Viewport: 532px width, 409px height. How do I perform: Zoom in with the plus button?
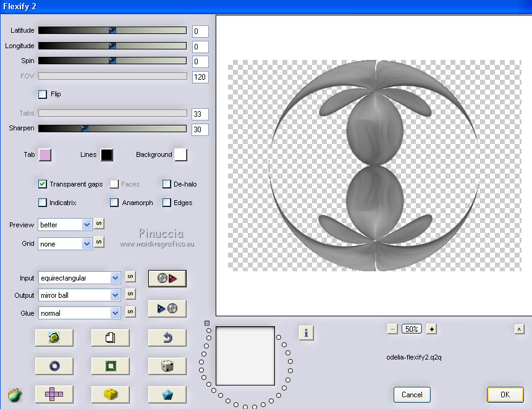[x=431, y=329]
